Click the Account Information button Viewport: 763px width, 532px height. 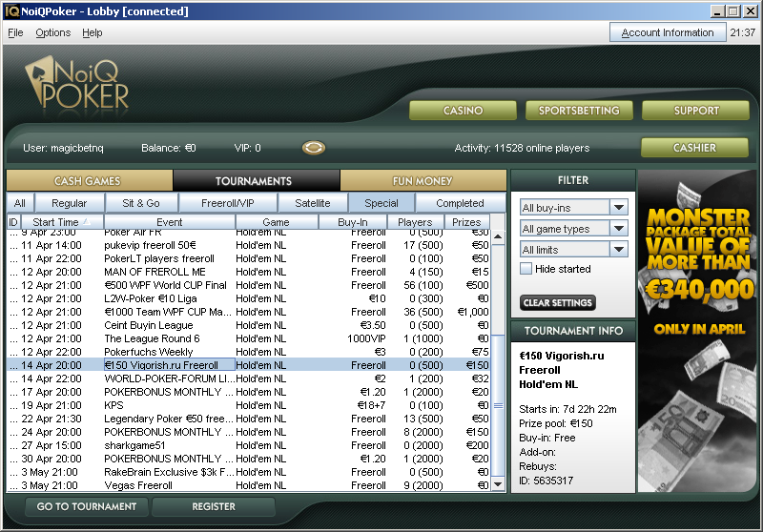[668, 32]
